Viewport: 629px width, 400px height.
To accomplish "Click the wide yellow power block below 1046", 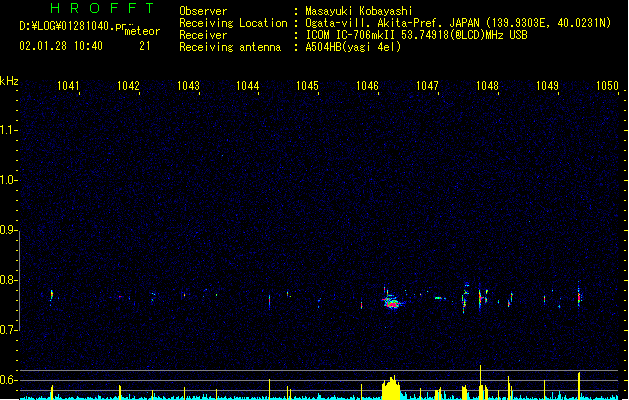I will [x=391, y=388].
